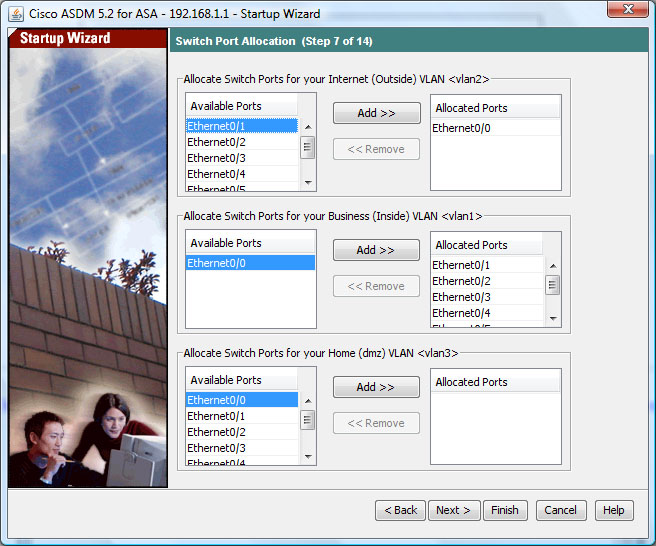Viewport: 656px width, 546px height.
Task: Click scroll up arrow in dmz available ports
Action: click(308, 401)
